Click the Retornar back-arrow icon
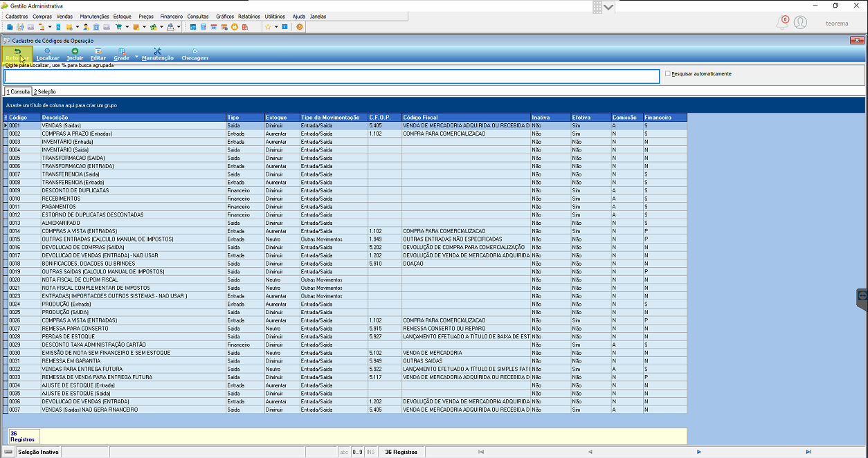This screenshot has height=458, width=868. tap(17, 51)
